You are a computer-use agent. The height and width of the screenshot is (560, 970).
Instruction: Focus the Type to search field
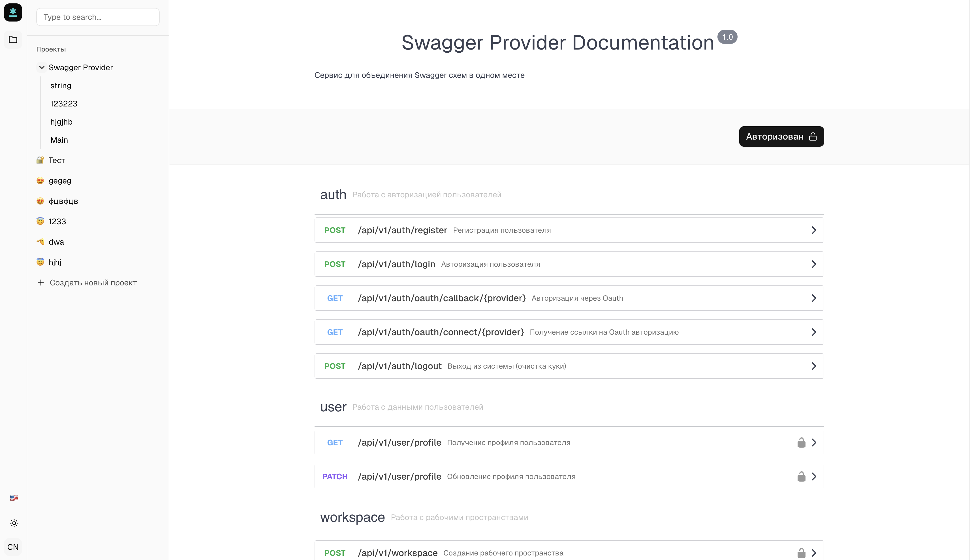tap(98, 17)
